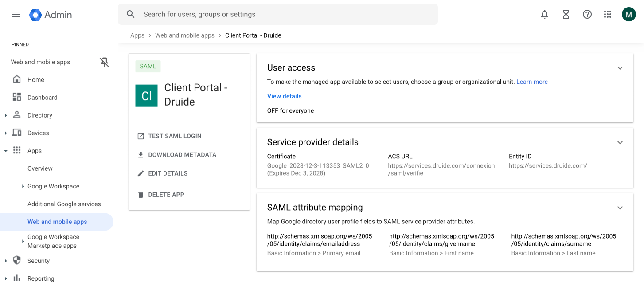Screen dimensions: 644x286
Task: Click the account avatar M
Action: coord(628,14)
